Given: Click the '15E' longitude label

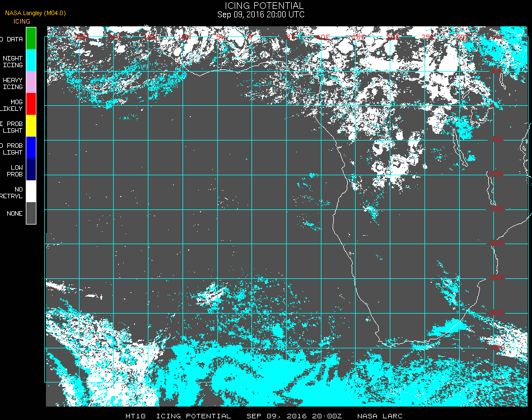Looking at the screenshot, I should tap(358, 37).
